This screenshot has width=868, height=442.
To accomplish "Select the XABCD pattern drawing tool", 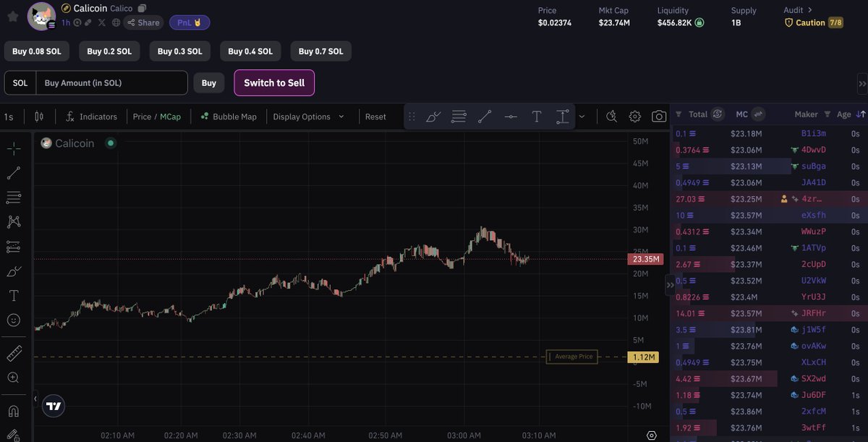I will 14,221.
